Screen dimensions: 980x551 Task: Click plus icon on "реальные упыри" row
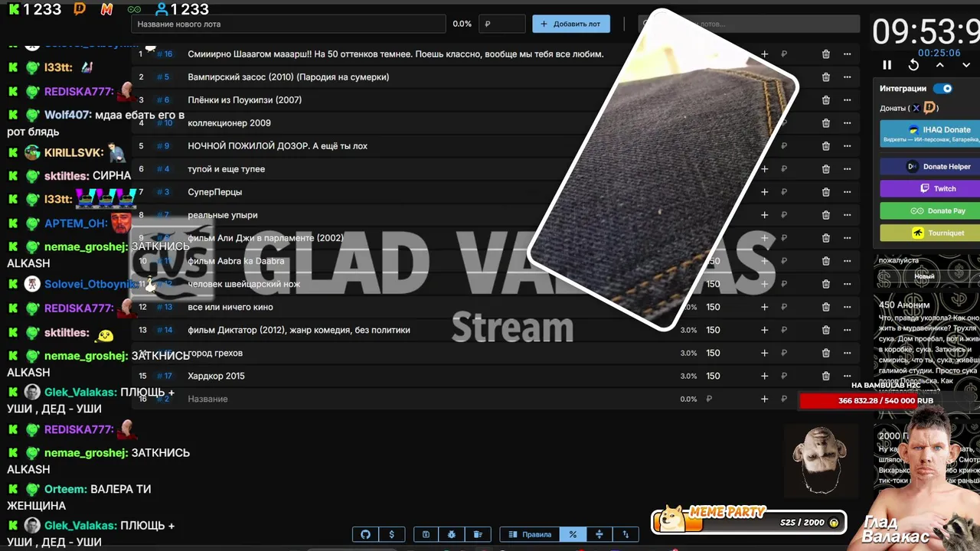click(x=764, y=215)
